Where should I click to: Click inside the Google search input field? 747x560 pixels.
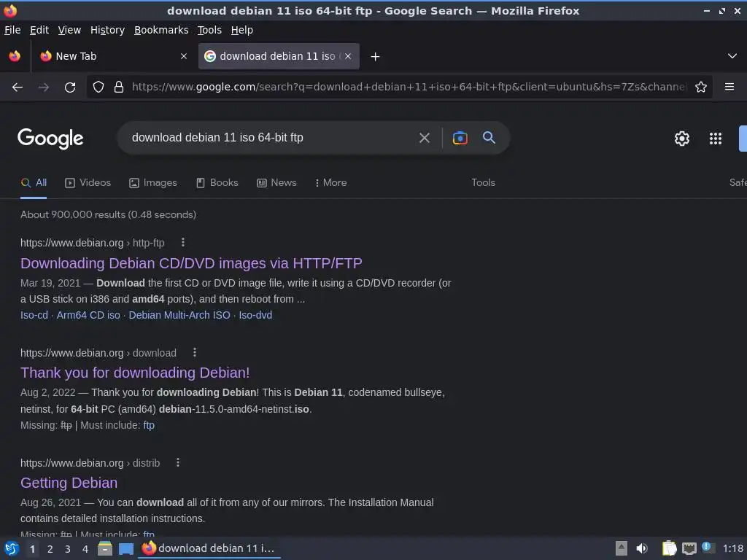[269, 138]
